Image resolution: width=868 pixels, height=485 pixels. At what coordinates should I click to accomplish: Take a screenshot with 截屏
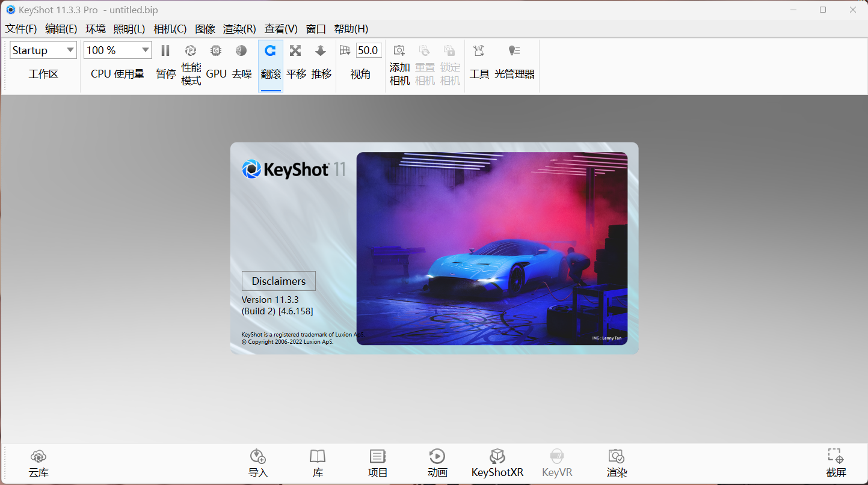tap(836, 463)
